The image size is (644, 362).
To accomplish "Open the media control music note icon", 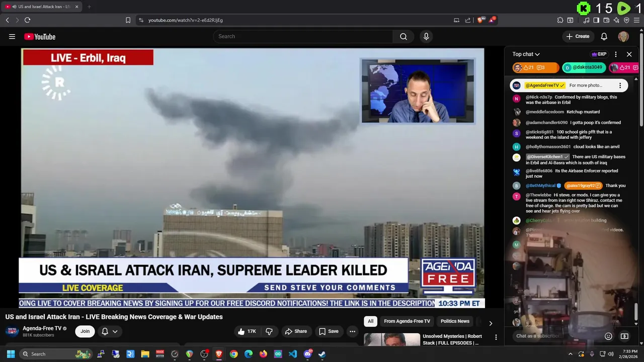I will [x=586, y=20].
